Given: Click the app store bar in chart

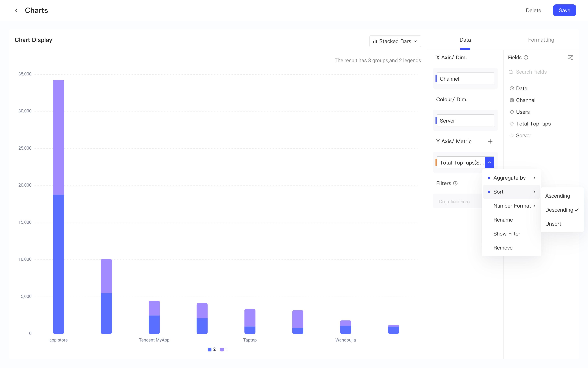Looking at the screenshot, I should (59, 207).
